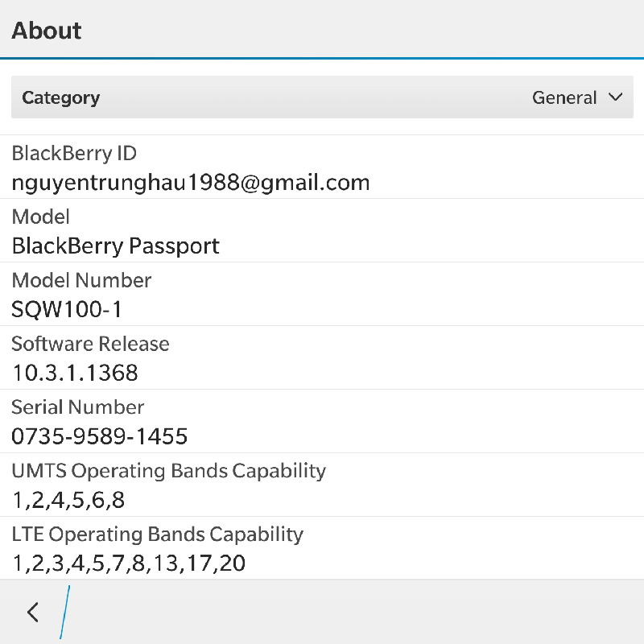Tap the back arrow icon
This screenshot has height=644, width=644.
pyautogui.click(x=33, y=613)
